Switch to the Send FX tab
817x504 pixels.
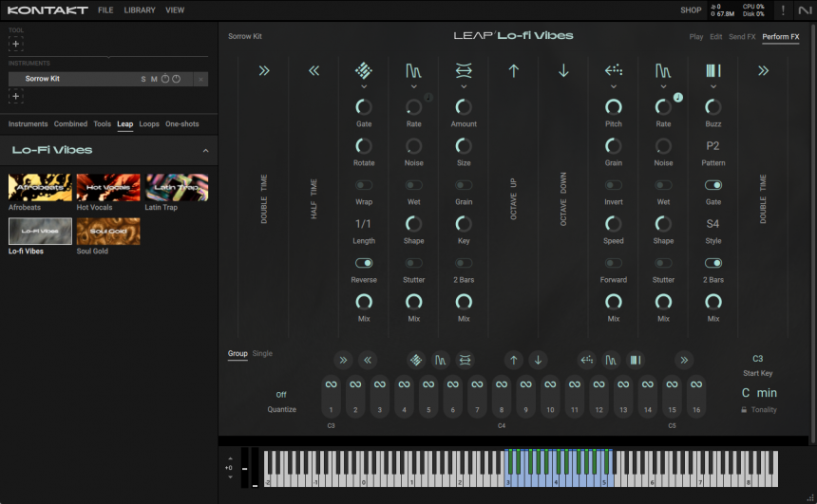point(742,36)
